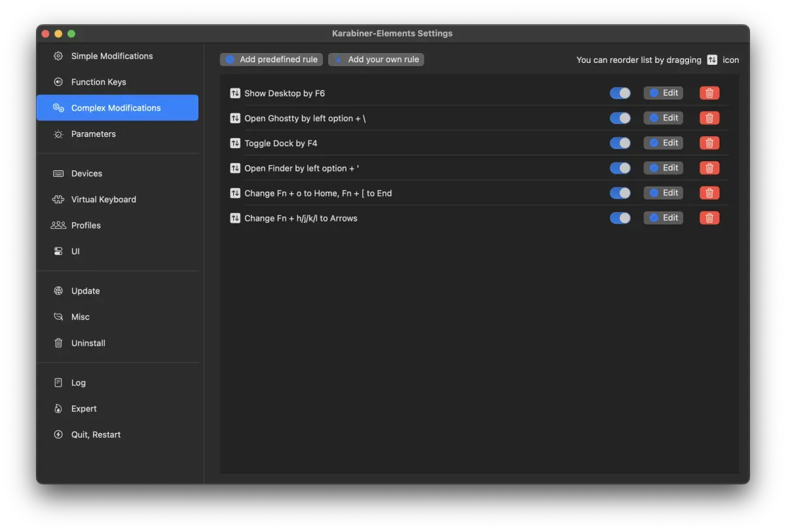Viewport: 786px width, 532px height.
Task: Click reorder icon beside Toggle Dock by F4
Action: [x=235, y=143]
